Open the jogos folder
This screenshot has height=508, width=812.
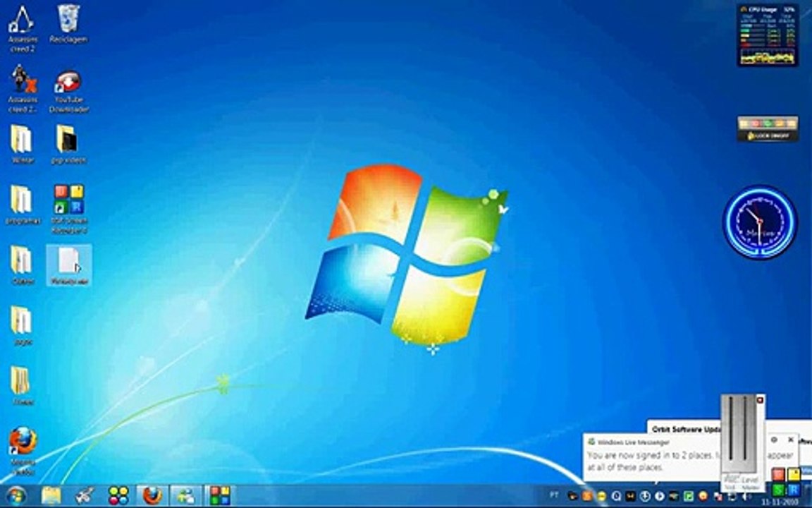23,325
